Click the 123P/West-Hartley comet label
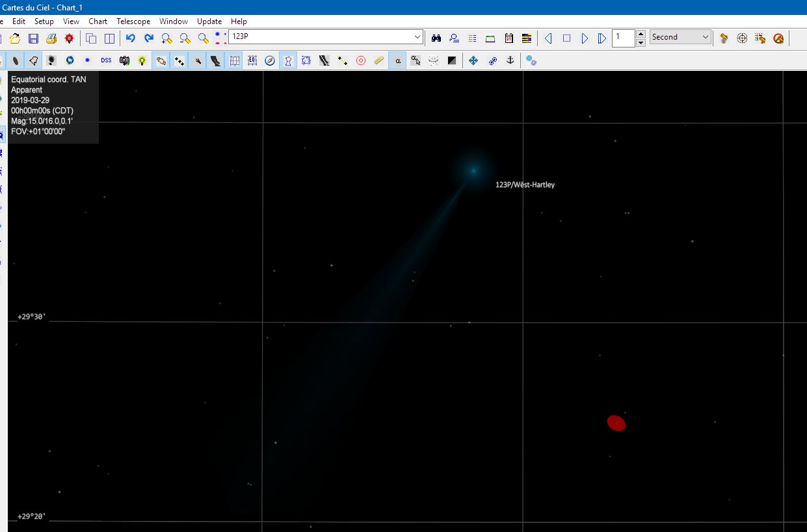The height and width of the screenshot is (532, 807). click(x=525, y=185)
